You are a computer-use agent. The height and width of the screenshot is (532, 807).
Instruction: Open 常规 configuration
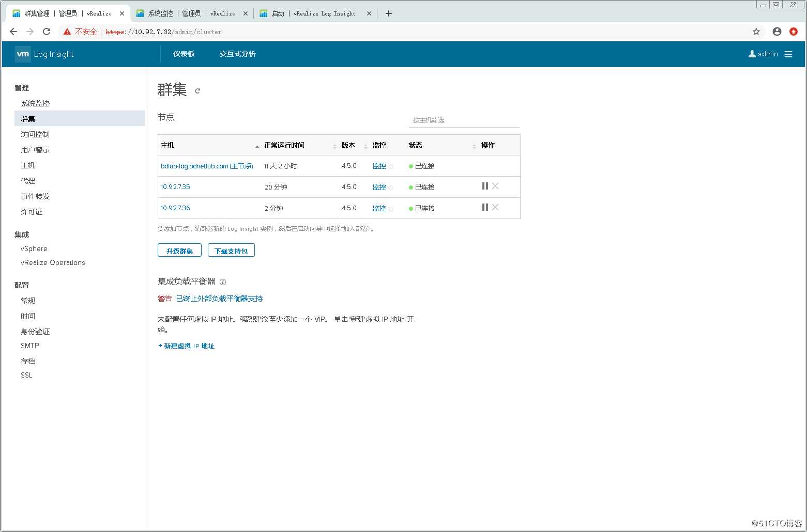coord(28,301)
